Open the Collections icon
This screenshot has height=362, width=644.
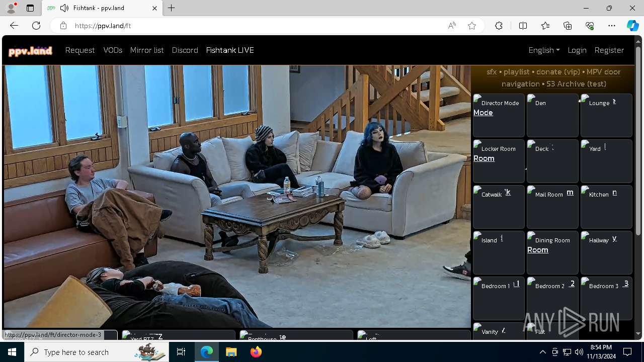[568, 26]
